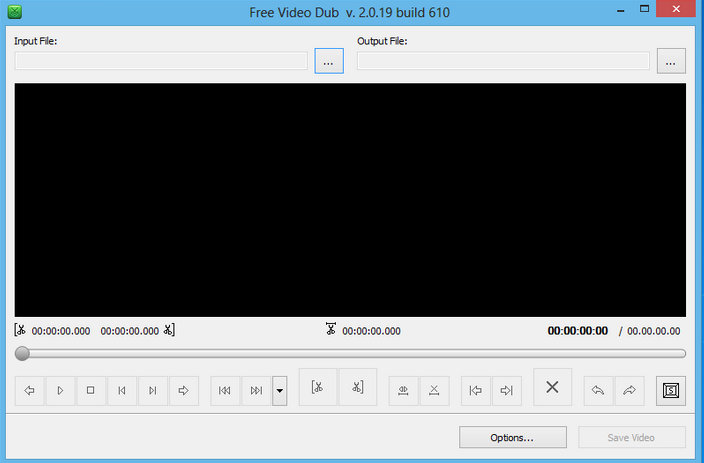Browse for an output file location

[671, 61]
